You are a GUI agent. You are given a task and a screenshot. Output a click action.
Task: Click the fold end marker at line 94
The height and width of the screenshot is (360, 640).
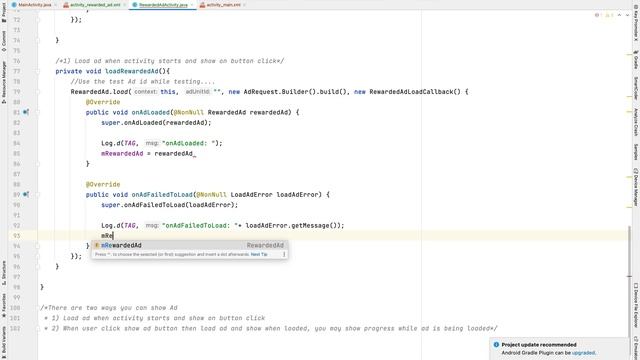click(x=38, y=246)
